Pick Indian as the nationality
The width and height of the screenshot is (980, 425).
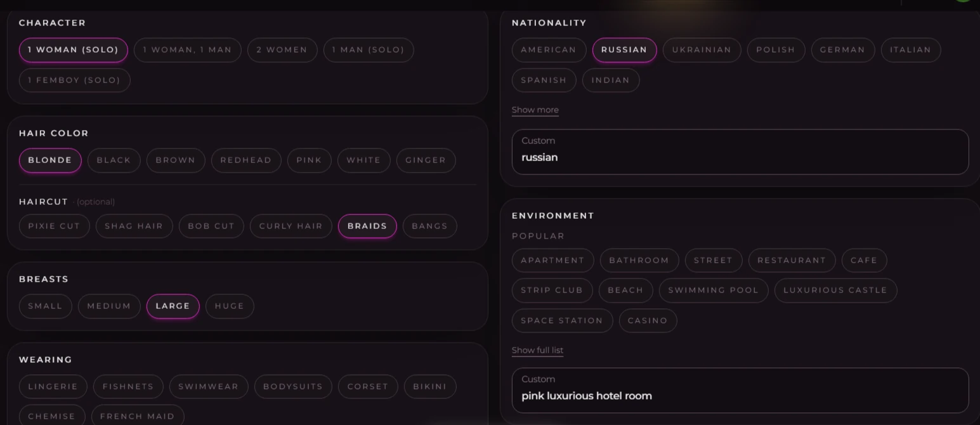pos(610,80)
